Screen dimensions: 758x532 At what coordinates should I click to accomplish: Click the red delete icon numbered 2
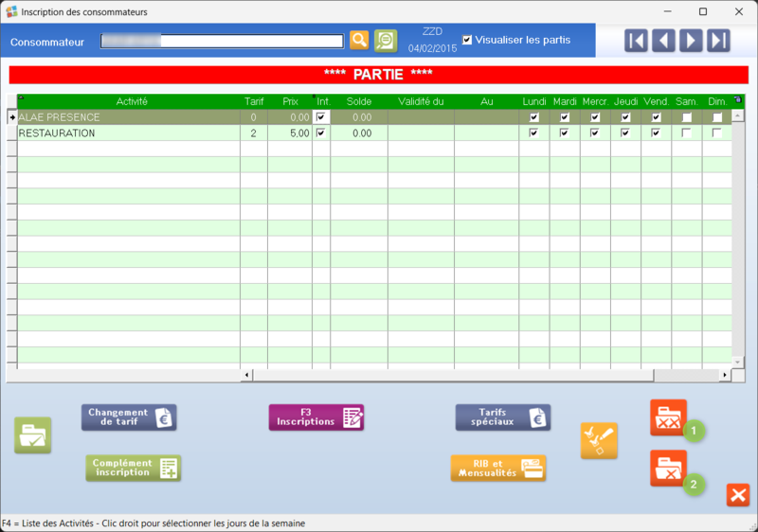[x=668, y=469]
